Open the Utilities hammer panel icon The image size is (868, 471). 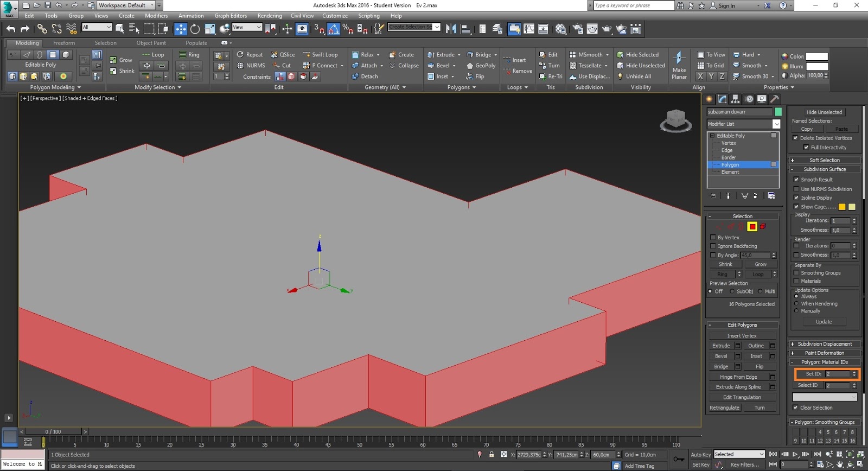(775, 99)
